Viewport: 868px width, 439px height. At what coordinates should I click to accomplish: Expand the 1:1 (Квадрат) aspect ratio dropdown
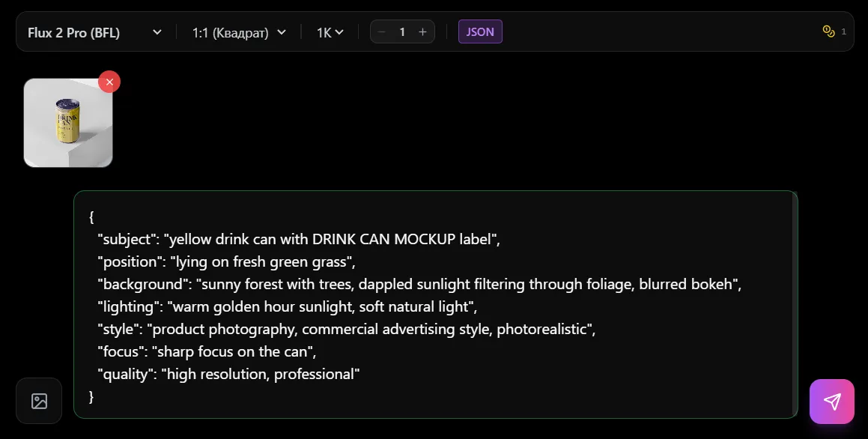(239, 32)
